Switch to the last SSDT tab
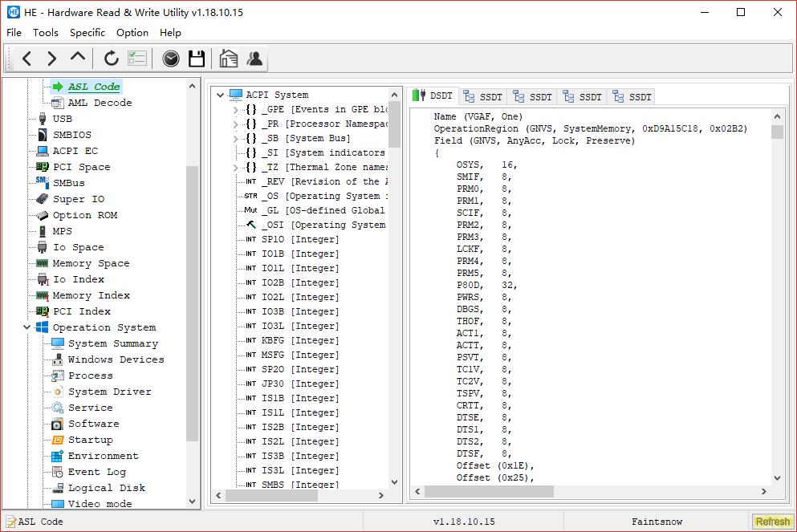 632,96
